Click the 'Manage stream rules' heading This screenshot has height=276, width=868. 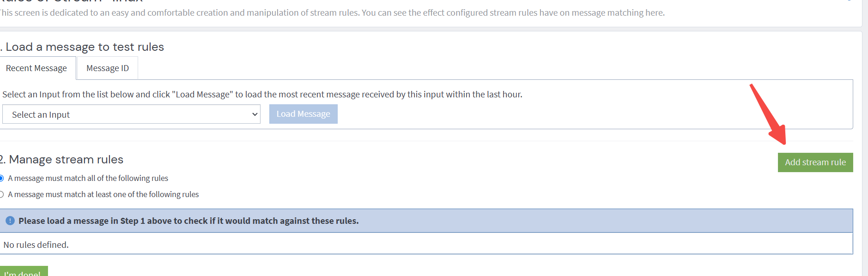coord(62,159)
